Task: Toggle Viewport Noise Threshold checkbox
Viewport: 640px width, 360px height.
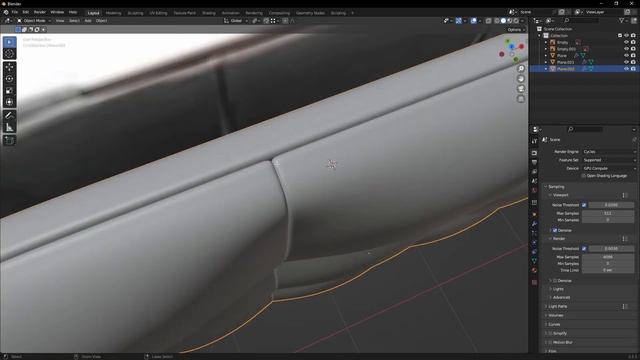Action: pyautogui.click(x=584, y=205)
